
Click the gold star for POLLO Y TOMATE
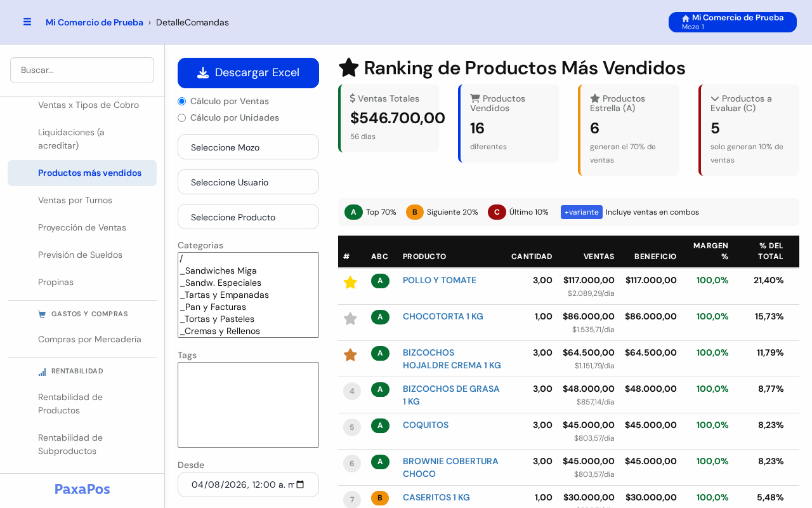pyautogui.click(x=350, y=283)
